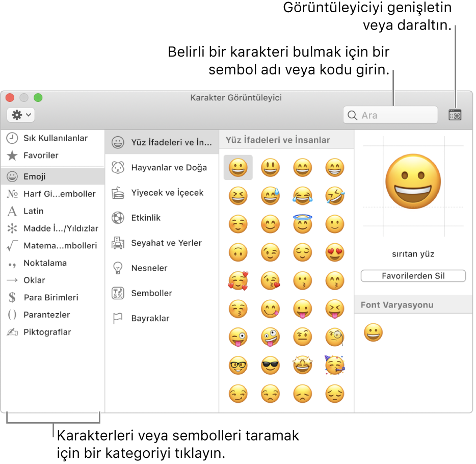Viewport: 476px width, 464px height.
Task: Open the Piktograflar category
Action: tap(52, 332)
